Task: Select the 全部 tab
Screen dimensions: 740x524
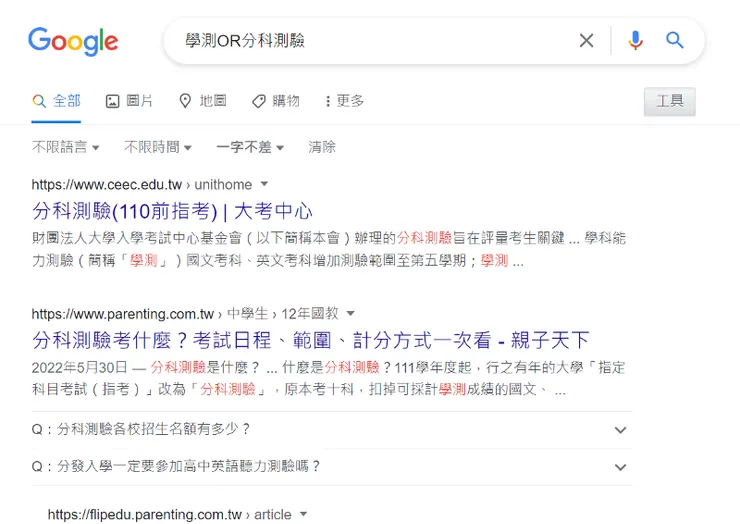Action: tap(56, 101)
